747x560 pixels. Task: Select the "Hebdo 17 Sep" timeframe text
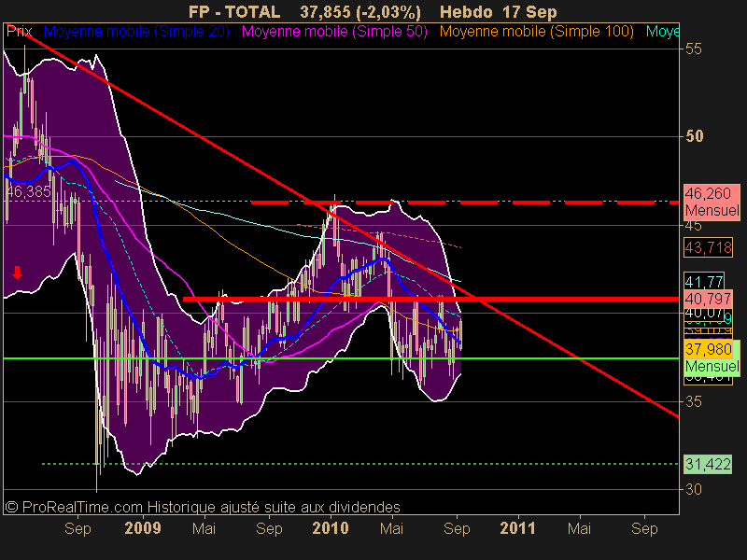click(499, 12)
